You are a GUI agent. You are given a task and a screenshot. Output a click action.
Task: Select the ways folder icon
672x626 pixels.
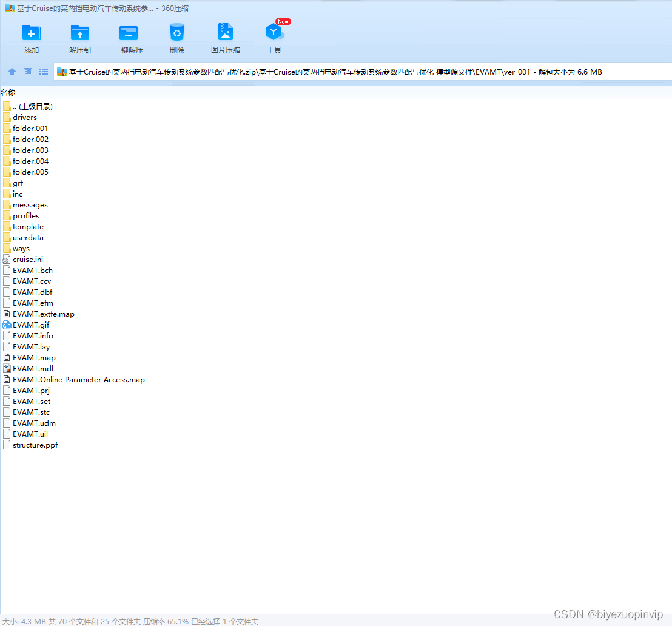(x=7, y=249)
